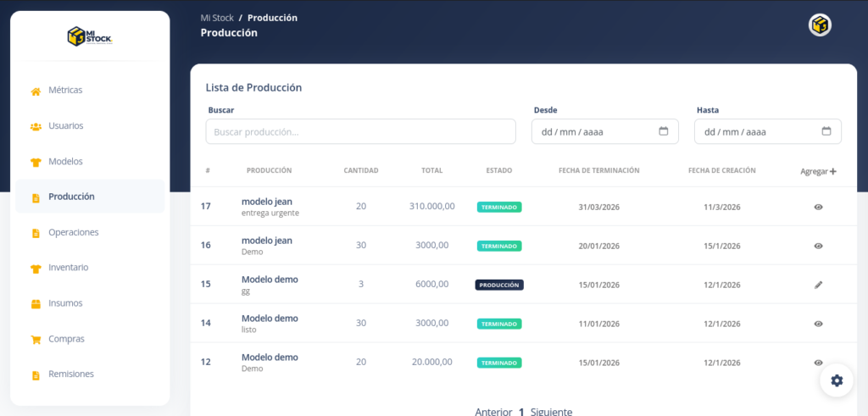Click the user avatar in top right
868x416 pixels.
[820, 25]
